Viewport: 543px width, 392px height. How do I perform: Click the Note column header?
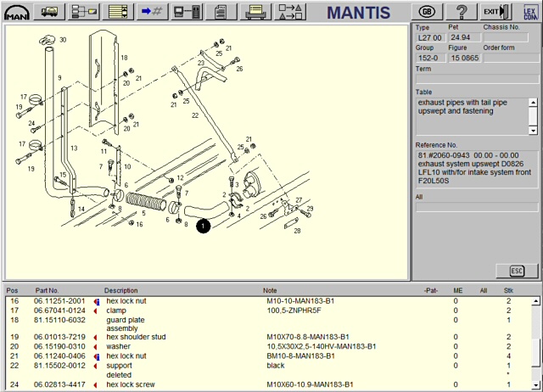coord(270,290)
